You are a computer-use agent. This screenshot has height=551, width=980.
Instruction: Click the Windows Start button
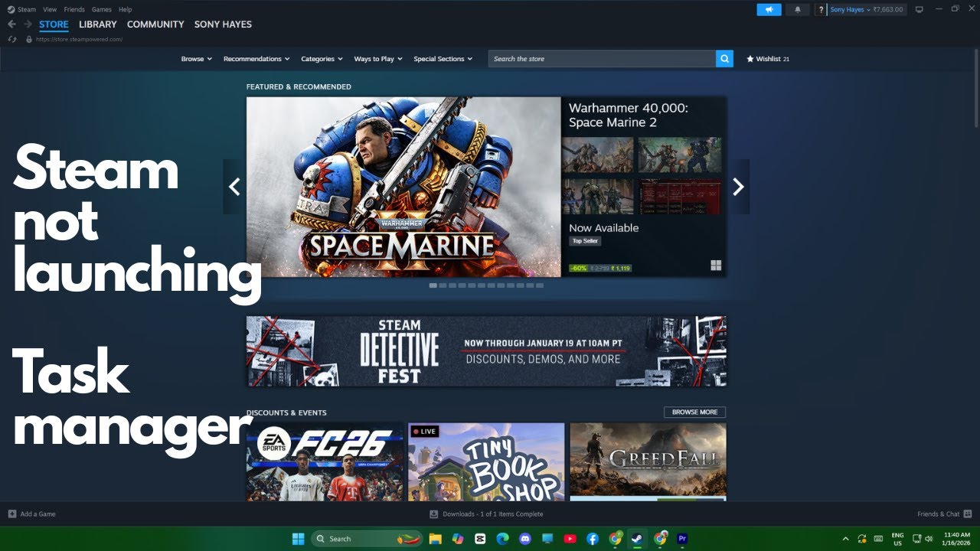click(x=298, y=539)
